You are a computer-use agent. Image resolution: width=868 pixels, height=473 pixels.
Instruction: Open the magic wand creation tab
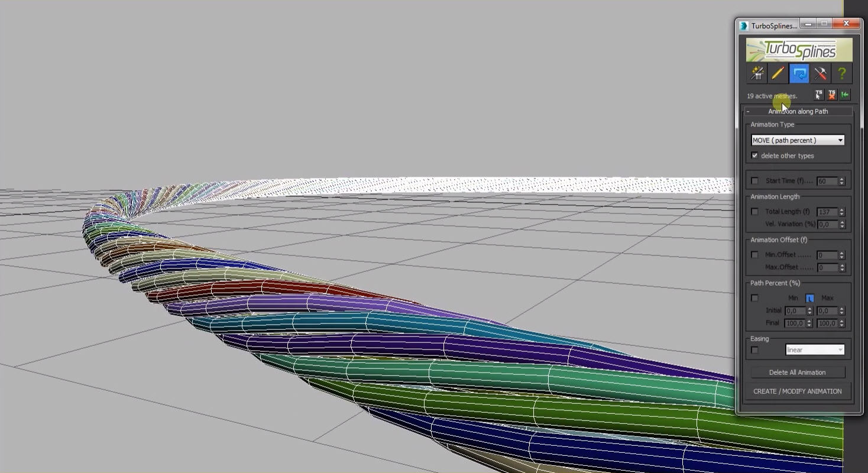tap(757, 73)
